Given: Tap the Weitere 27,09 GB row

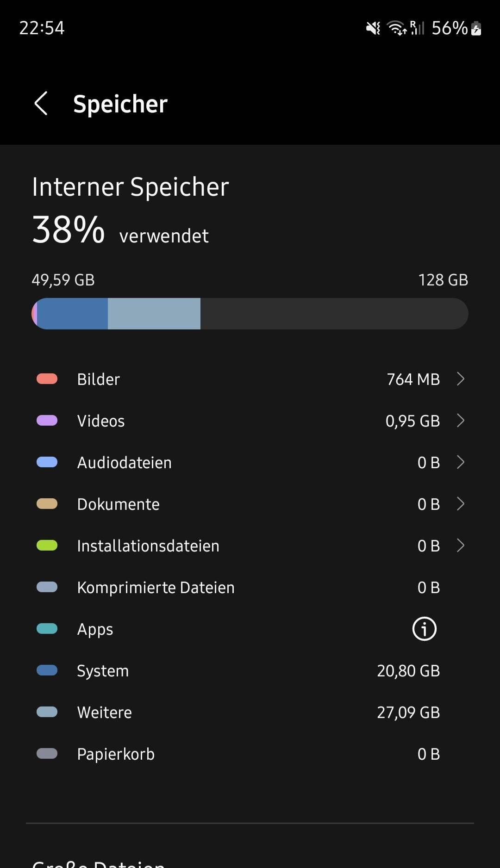Looking at the screenshot, I should (x=250, y=713).
